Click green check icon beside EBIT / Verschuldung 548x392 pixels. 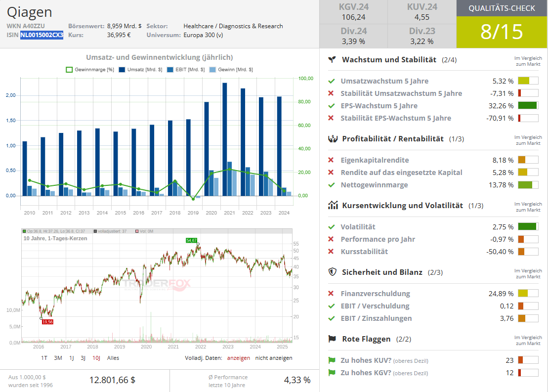[x=331, y=306]
